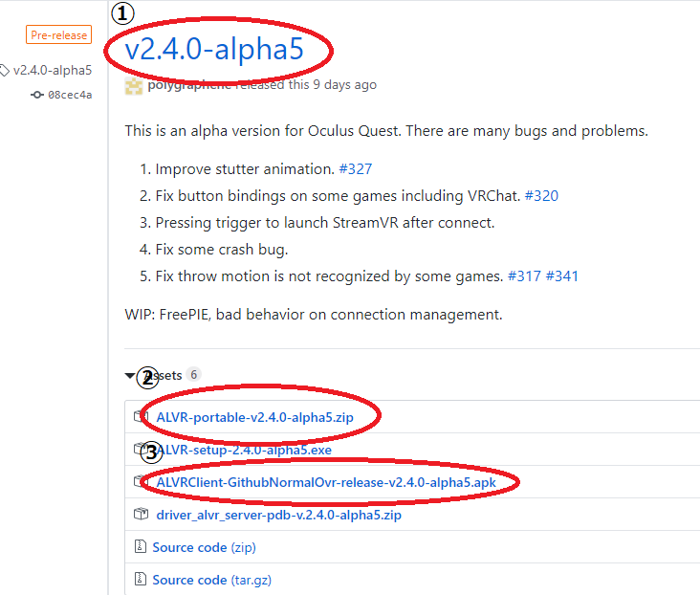This screenshot has width=700, height=595.
Task: Download ALVRClient-GithubNormalOvr-release apk file
Action: pos(326,482)
